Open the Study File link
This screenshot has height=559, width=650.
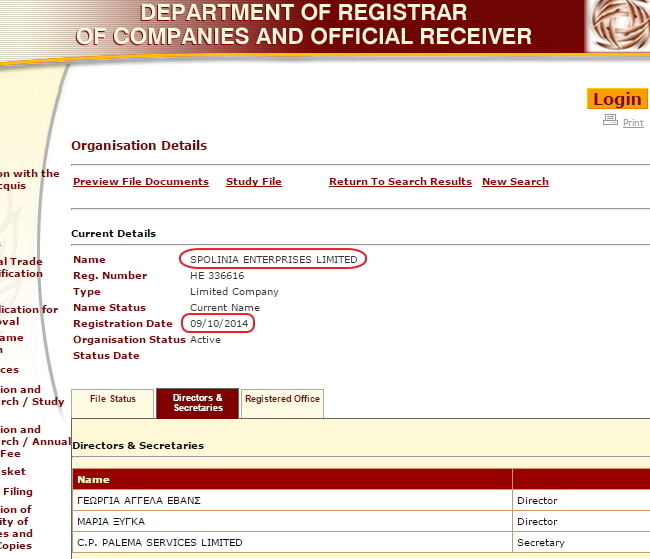click(x=254, y=182)
